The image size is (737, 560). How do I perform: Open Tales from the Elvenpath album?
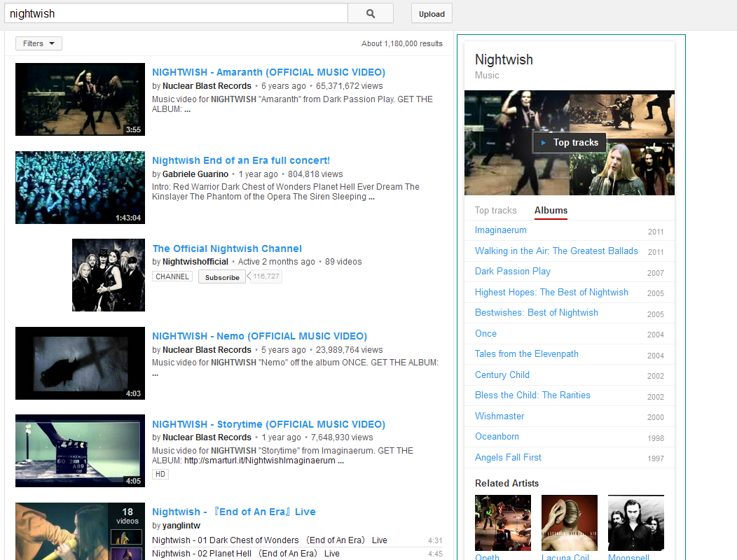(x=526, y=354)
